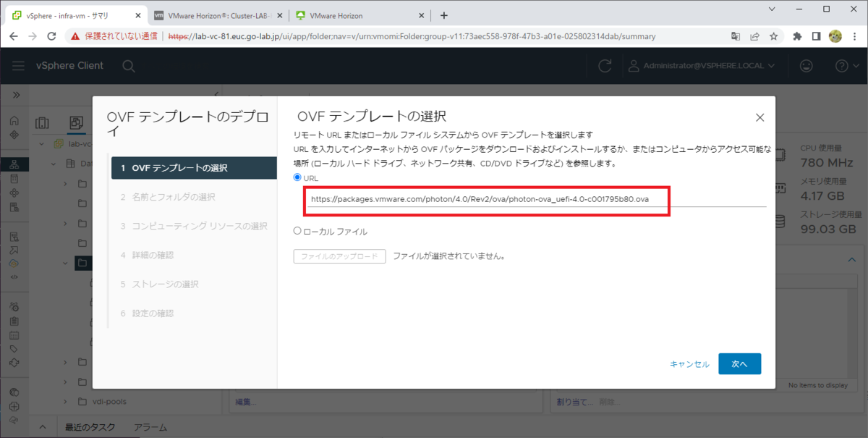The height and width of the screenshot is (438, 868).
Task: Select wizard step 3 コンピューティング リソースの選択
Action: click(x=195, y=226)
